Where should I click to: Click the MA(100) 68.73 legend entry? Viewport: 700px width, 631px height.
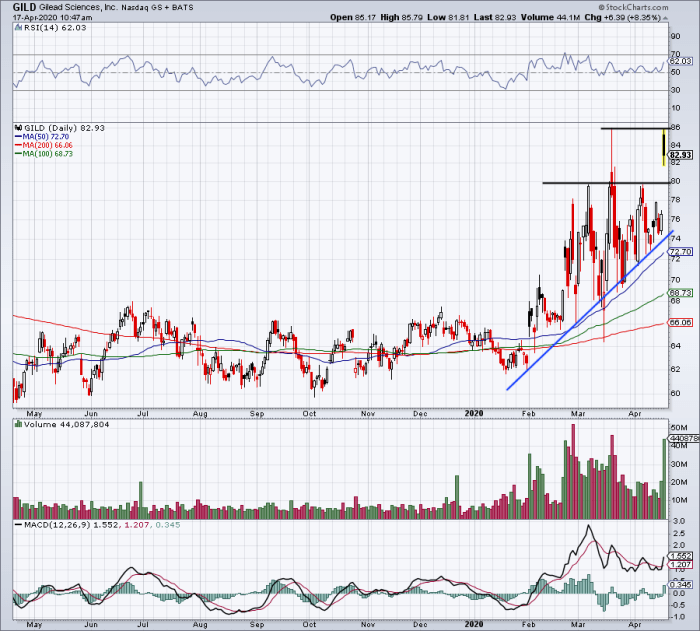[x=44, y=154]
